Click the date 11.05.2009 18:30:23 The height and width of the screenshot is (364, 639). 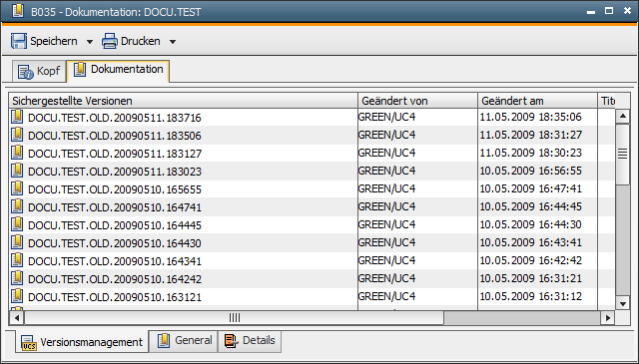(x=530, y=154)
